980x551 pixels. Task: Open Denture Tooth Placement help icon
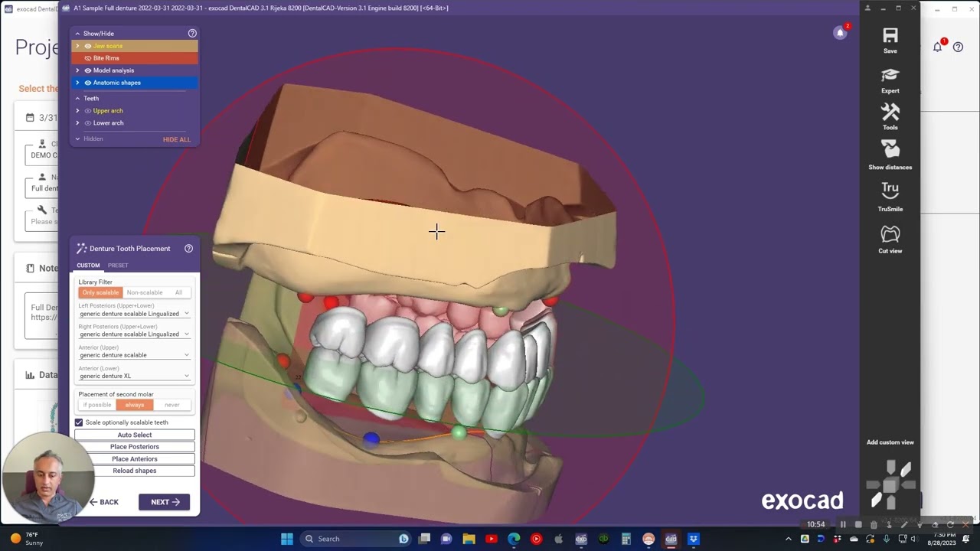pyautogui.click(x=188, y=249)
